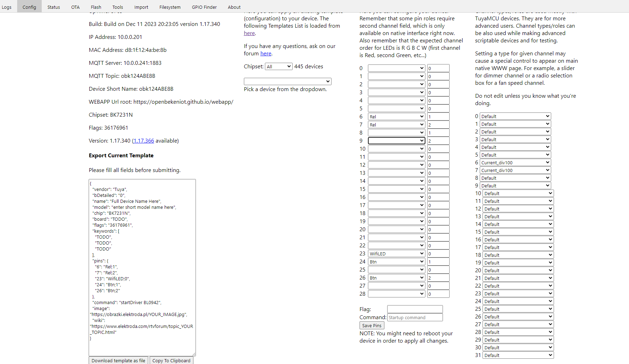Open pin 9 role dropdown

pos(397,141)
